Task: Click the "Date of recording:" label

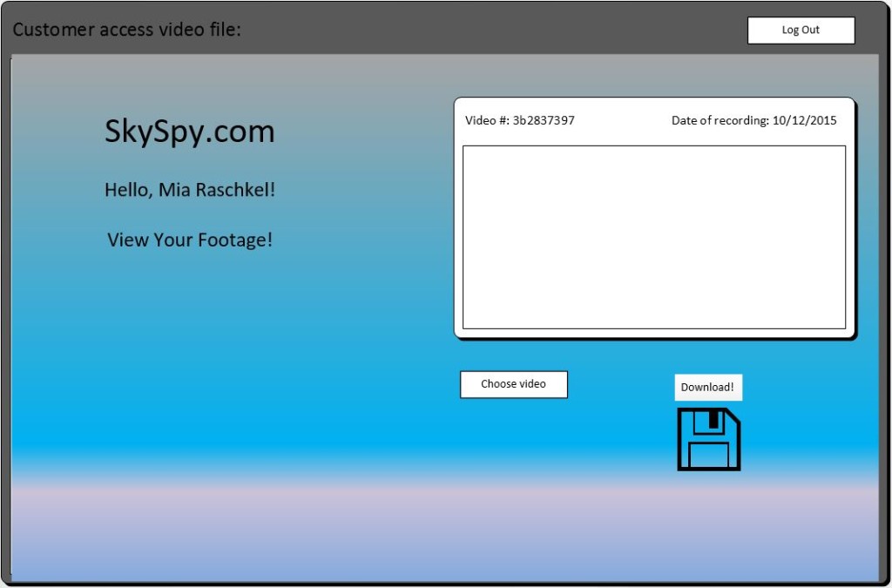Action: [720, 121]
